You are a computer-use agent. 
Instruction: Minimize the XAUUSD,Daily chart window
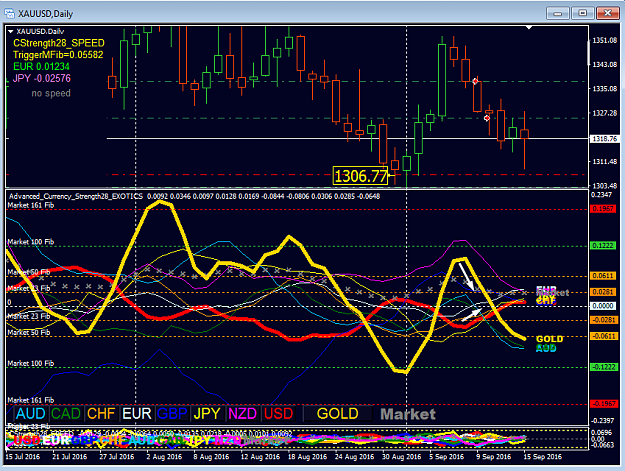[x=558, y=14]
